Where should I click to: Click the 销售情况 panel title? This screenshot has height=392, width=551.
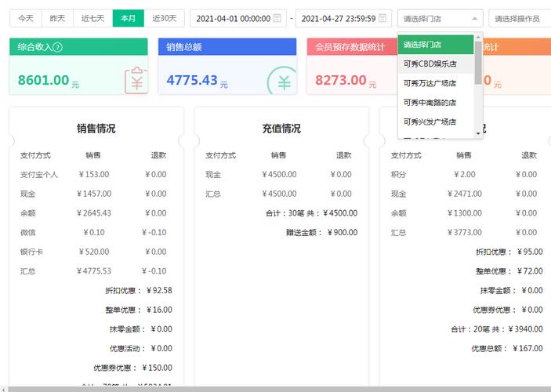96,129
